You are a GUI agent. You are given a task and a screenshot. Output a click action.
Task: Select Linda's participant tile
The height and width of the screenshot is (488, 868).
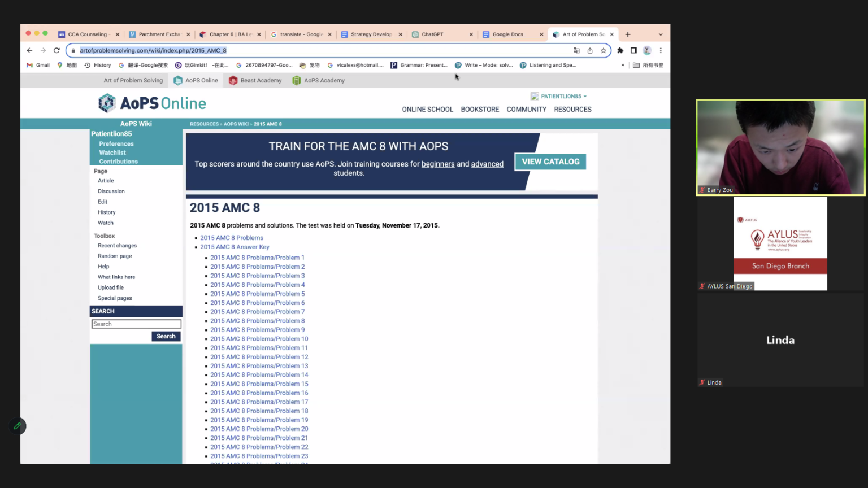780,340
